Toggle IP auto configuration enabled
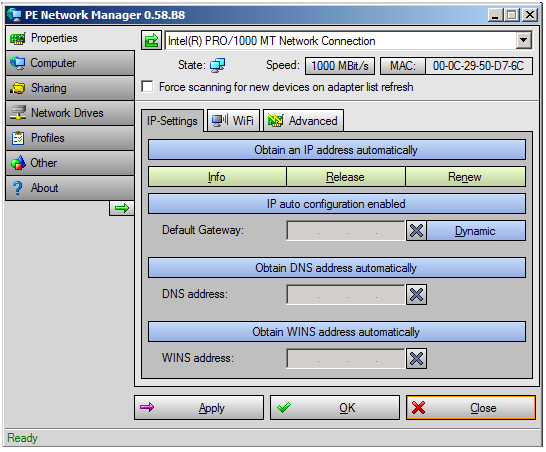Screen dimensions: 546x452 tap(337, 204)
